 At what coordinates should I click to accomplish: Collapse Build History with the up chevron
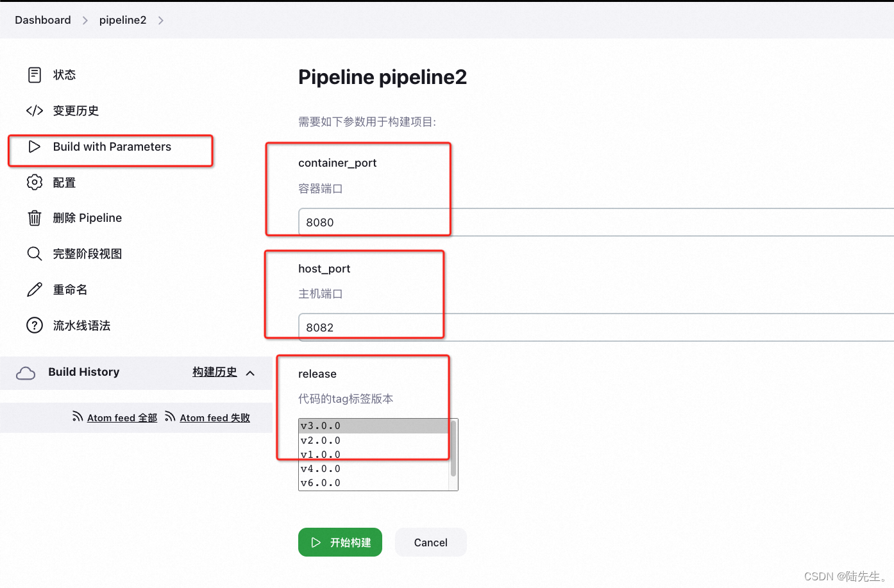[x=250, y=373]
